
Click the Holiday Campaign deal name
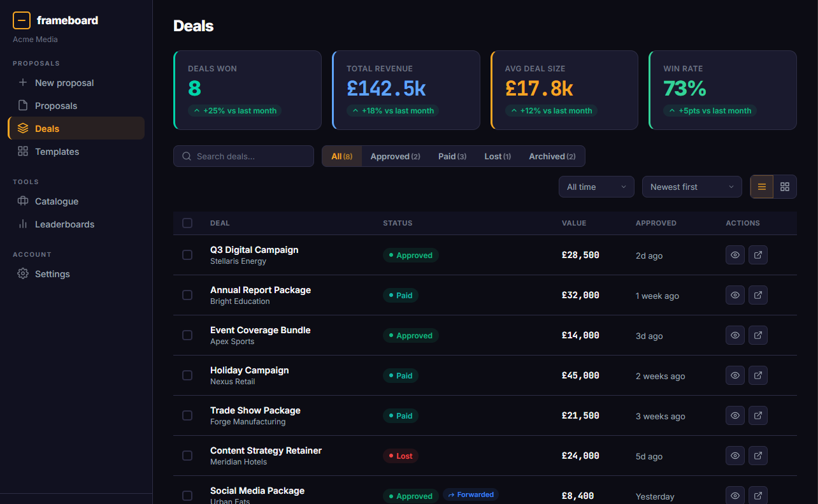250,370
